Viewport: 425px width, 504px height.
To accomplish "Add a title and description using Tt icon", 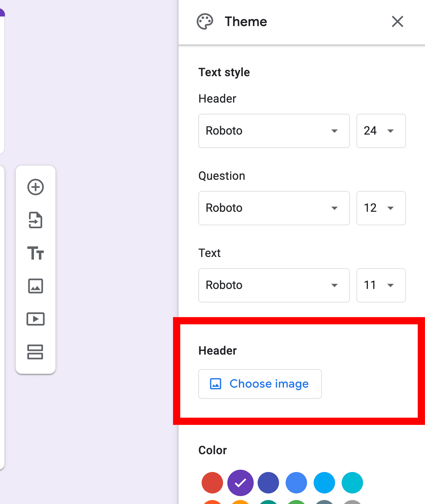I will point(35,253).
